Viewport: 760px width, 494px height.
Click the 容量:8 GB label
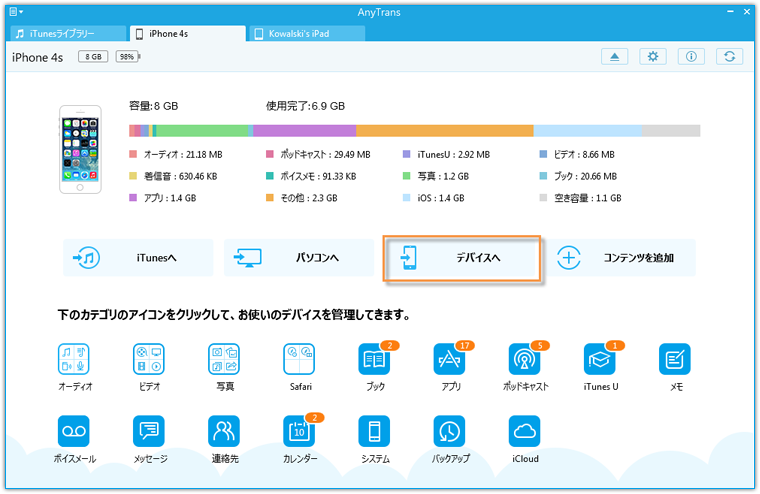coord(154,106)
